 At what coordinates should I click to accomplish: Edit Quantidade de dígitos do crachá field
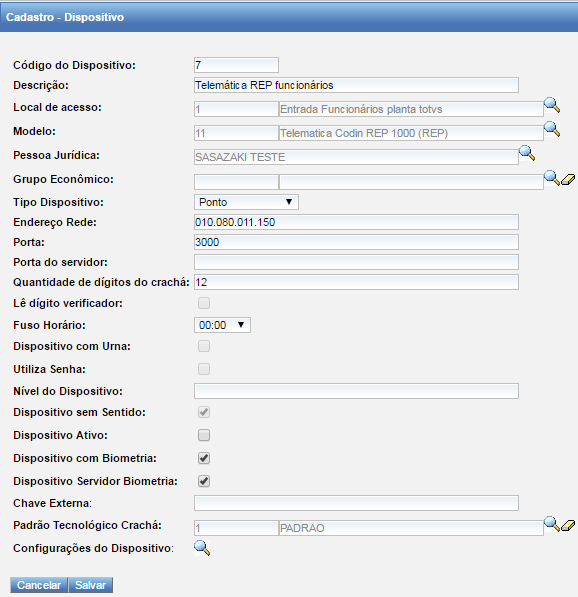coord(356,282)
